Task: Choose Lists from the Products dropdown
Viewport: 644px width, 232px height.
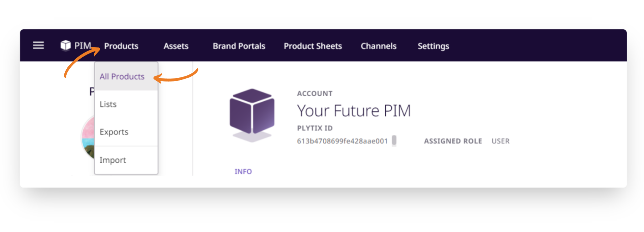Action: (108, 104)
